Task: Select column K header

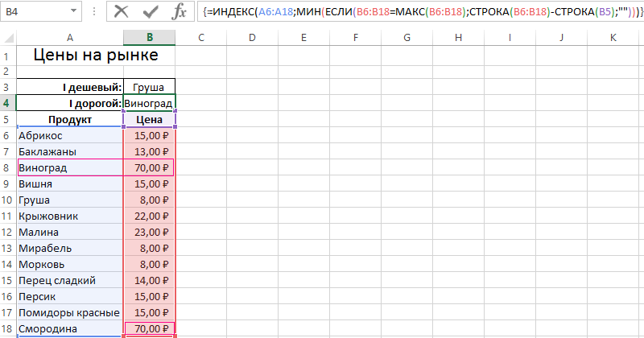Action: pos(613,38)
